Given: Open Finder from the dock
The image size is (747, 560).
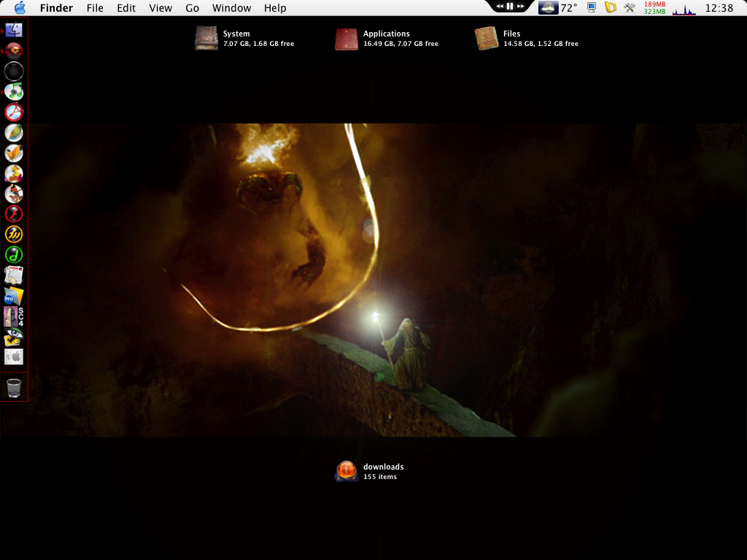Looking at the screenshot, I should tap(14, 30).
